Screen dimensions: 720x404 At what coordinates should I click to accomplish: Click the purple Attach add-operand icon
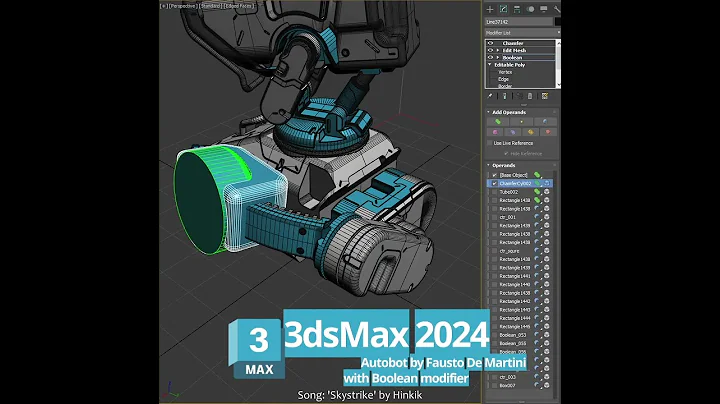point(513,132)
